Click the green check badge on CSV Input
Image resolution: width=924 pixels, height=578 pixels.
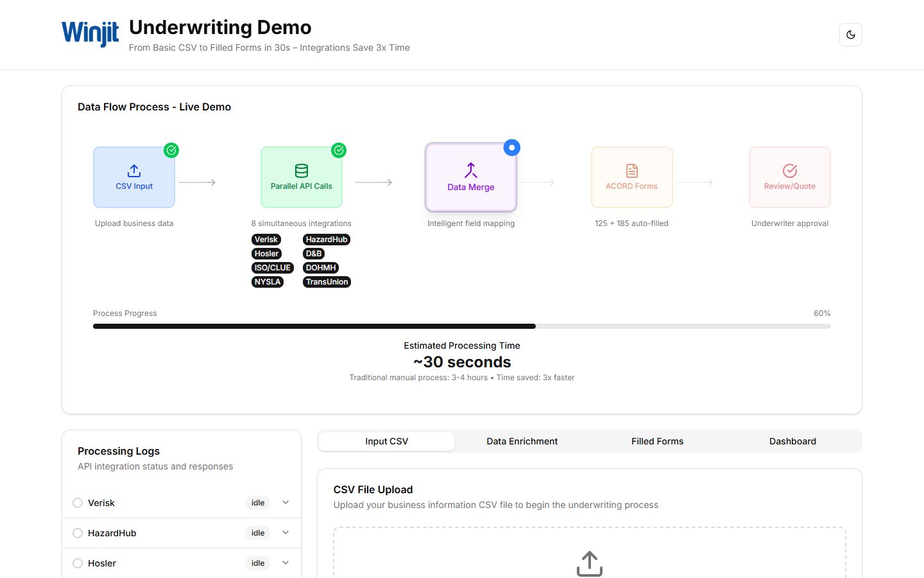pyautogui.click(x=171, y=150)
